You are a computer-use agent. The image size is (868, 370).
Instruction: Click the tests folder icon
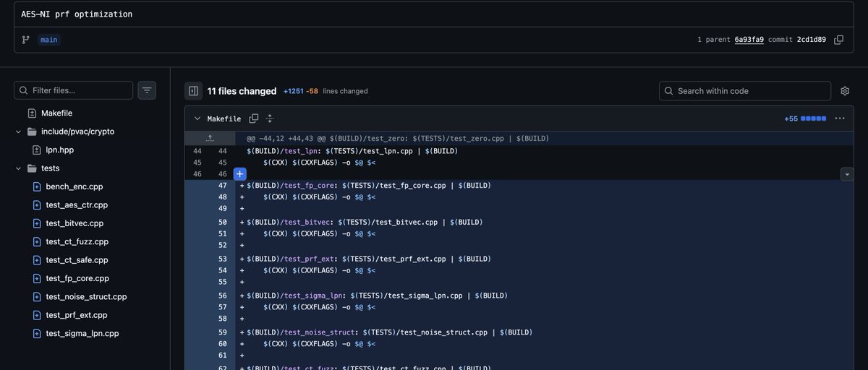point(32,168)
